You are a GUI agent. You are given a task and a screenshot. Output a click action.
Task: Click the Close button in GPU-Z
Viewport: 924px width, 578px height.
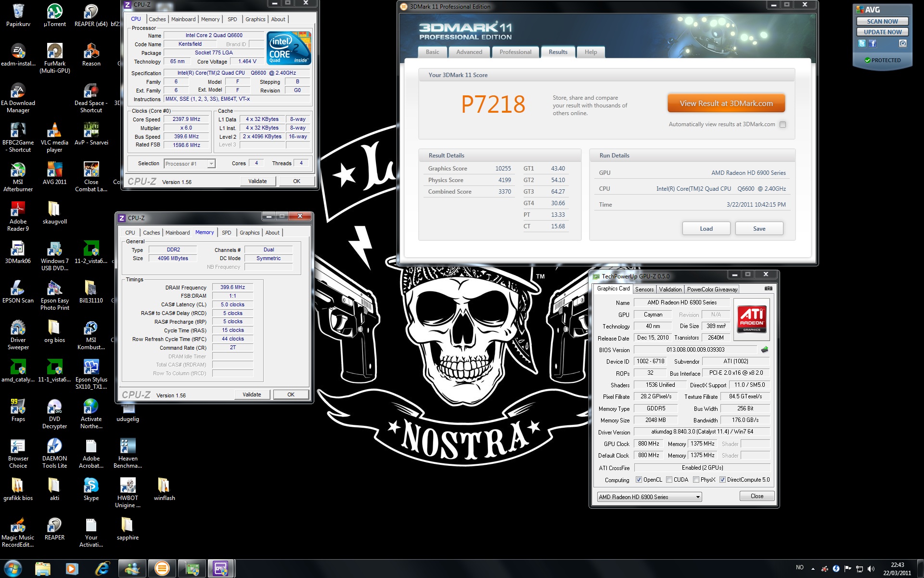tap(757, 496)
